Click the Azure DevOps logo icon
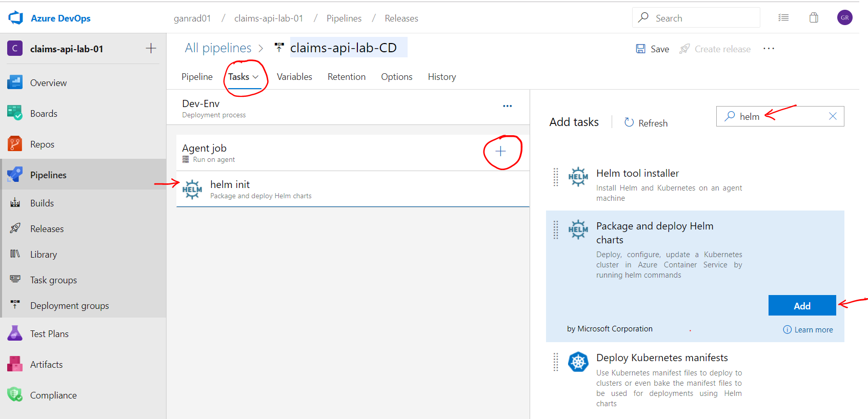 click(x=16, y=18)
